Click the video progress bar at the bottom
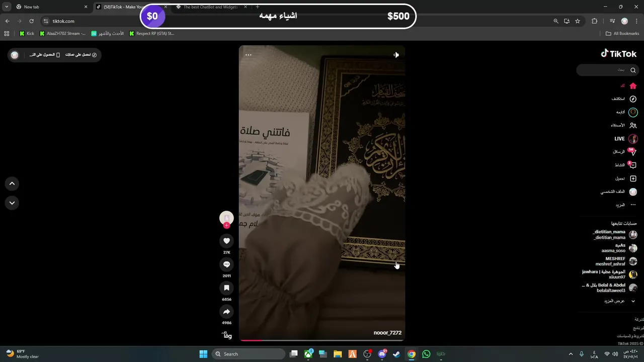The height and width of the screenshot is (362, 644). tap(322, 340)
